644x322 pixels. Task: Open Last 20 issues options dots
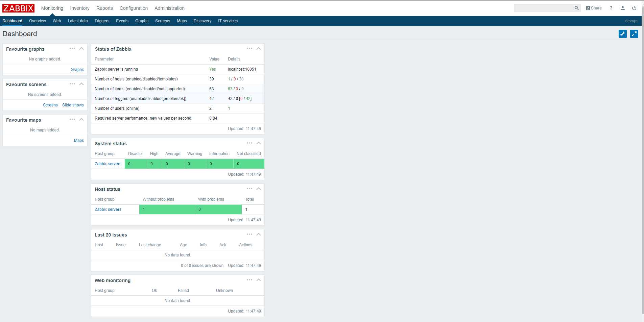point(249,234)
